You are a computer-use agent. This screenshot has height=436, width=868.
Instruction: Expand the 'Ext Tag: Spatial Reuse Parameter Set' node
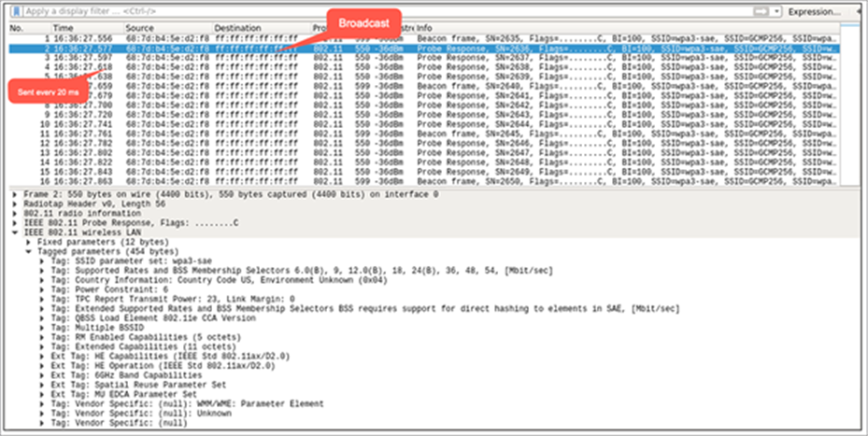click(42, 385)
